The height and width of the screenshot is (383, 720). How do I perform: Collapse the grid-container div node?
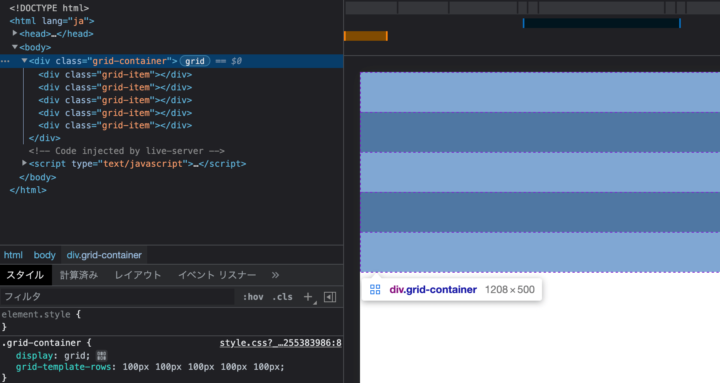[x=24, y=61]
